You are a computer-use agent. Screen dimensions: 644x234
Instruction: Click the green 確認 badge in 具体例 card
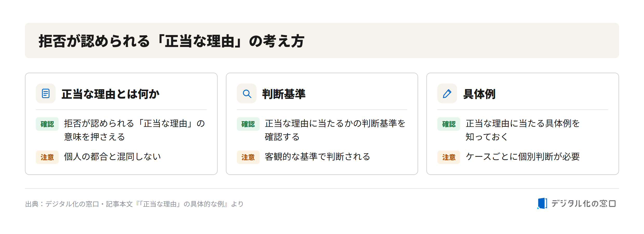tap(449, 124)
